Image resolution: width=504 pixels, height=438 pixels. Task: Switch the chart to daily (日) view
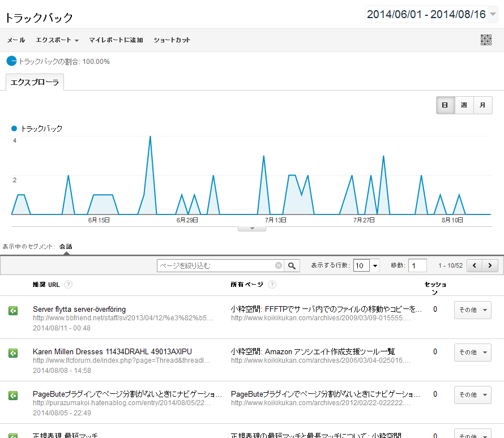click(x=445, y=105)
